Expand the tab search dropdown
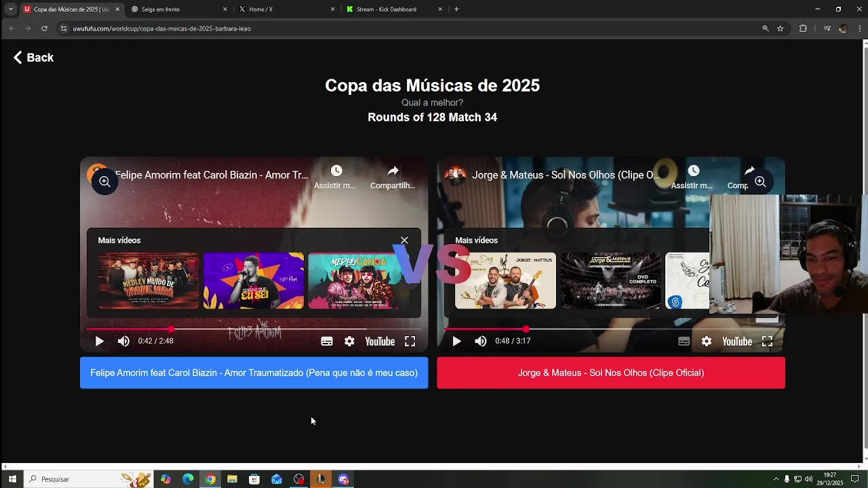 click(10, 9)
